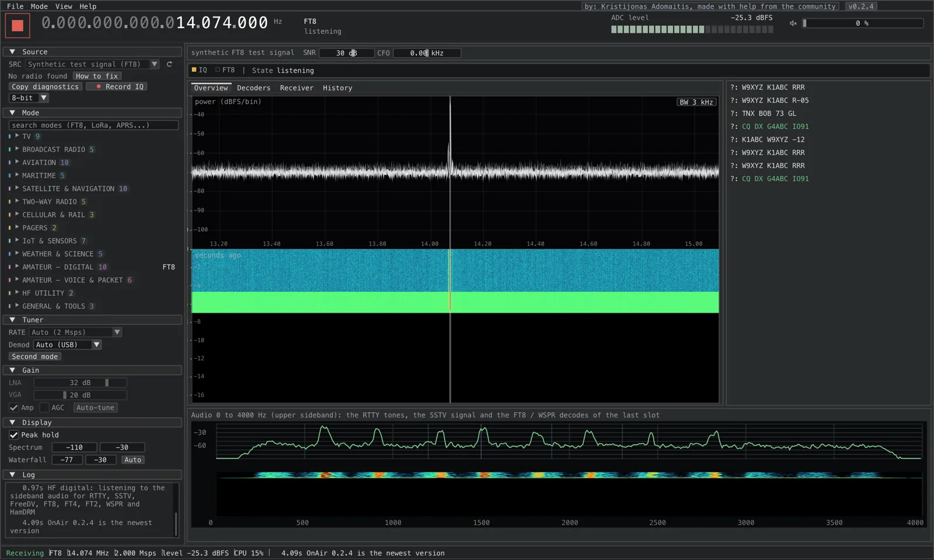This screenshot has height=560, width=934.
Task: Open the Mode menu
Action: pos(39,6)
